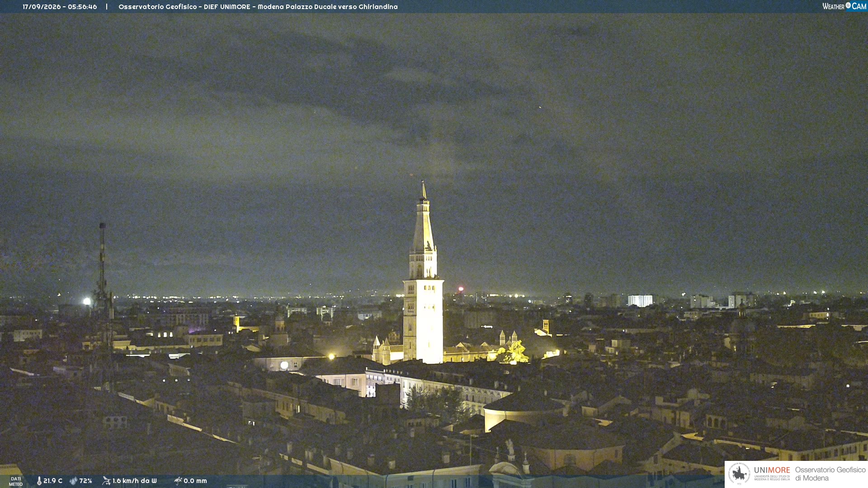The image size is (868, 488).
Task: Click the Osservatorio Geofisico di Modena text
Action: pyautogui.click(x=830, y=474)
